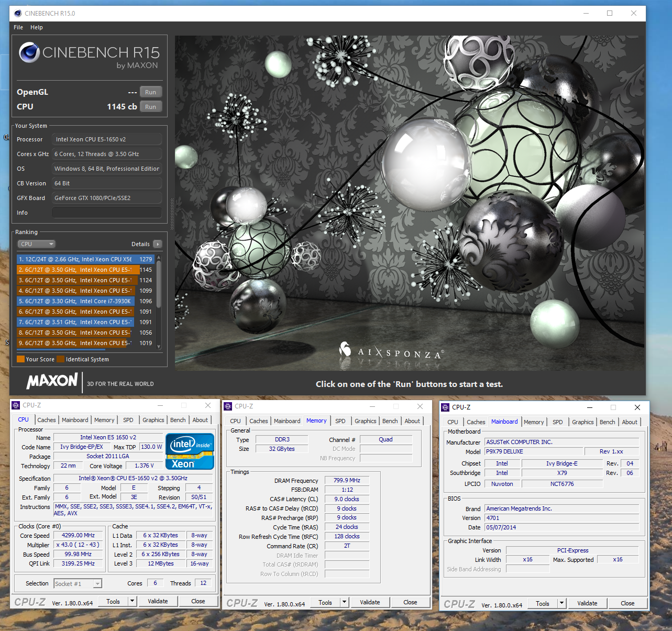This screenshot has width=672, height=631.
Task: Open Tools dropdown arrow in Mainboard window
Action: 562,603
